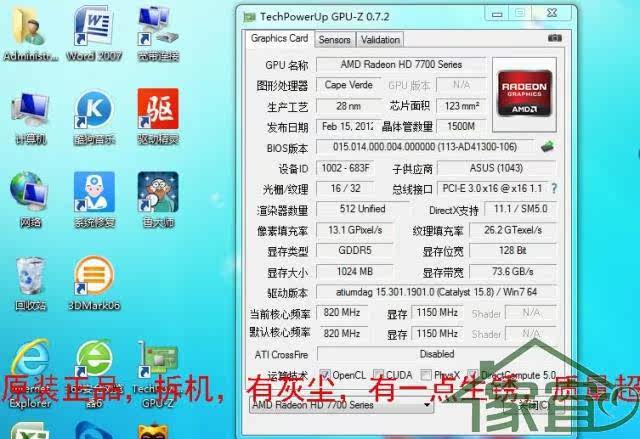Launch the green 360 browser shortcut
Screen dimensions: 640x439
click(94, 373)
